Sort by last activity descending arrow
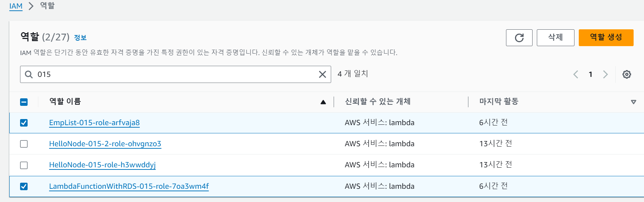The width and height of the screenshot is (644, 202). pos(633,102)
